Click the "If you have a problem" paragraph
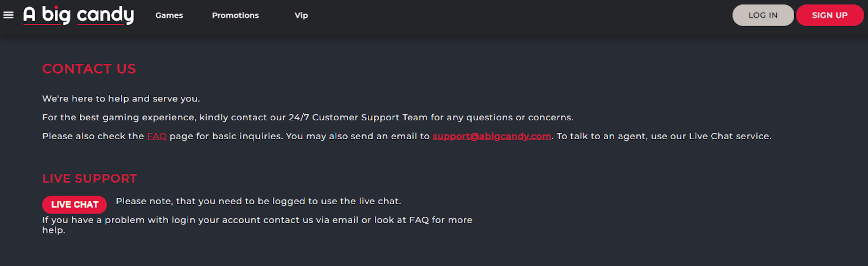 click(x=257, y=225)
